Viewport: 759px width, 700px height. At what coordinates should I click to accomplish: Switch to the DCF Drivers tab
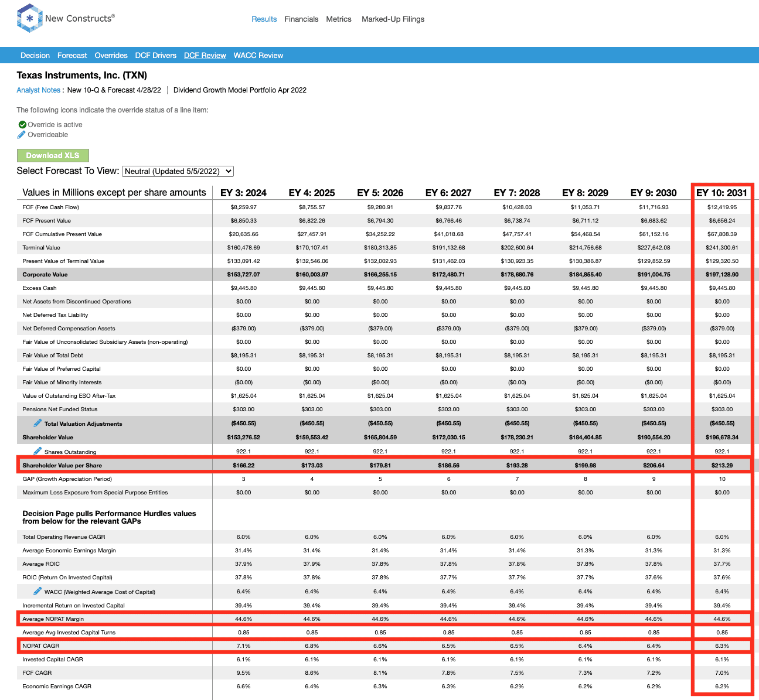tap(155, 56)
